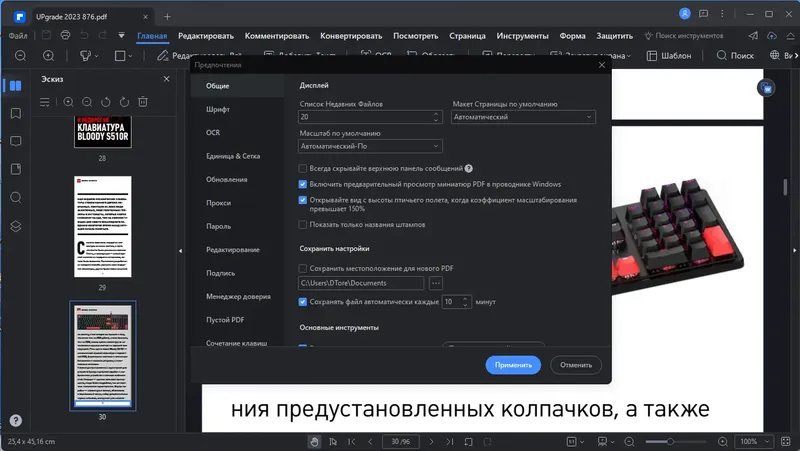This screenshot has width=800, height=451.
Task: Open the attachments panel in left sidebar
Action: [16, 169]
